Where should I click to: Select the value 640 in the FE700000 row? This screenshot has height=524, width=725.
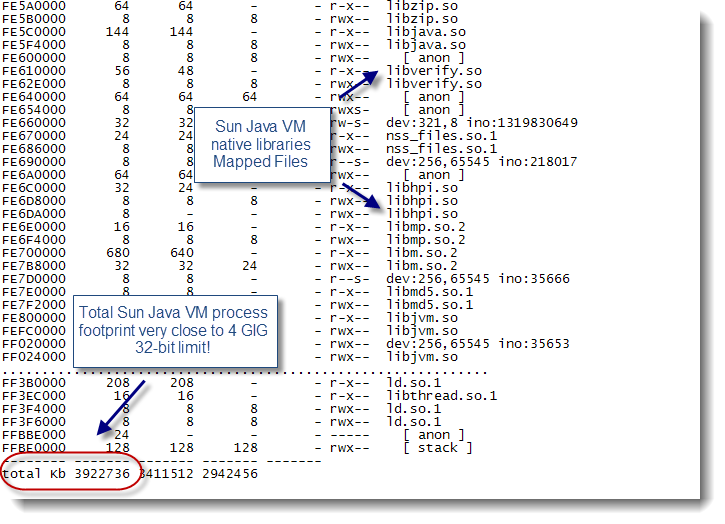click(182, 253)
